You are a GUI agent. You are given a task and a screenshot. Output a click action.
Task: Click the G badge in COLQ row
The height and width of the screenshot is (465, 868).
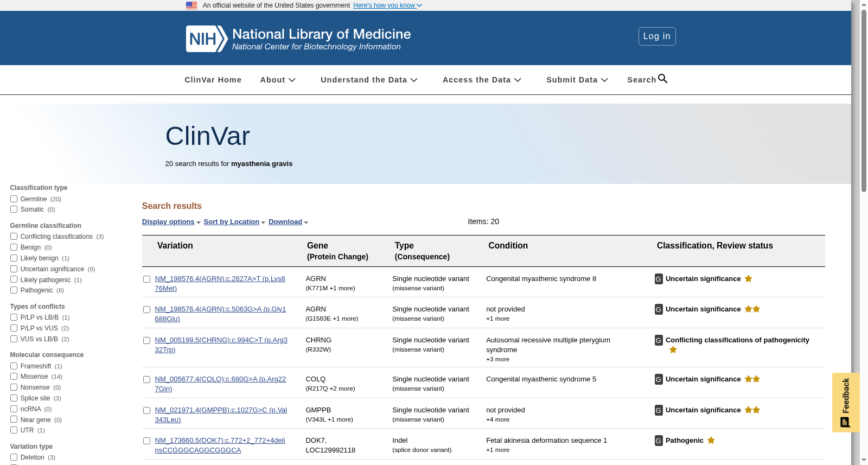(659, 379)
